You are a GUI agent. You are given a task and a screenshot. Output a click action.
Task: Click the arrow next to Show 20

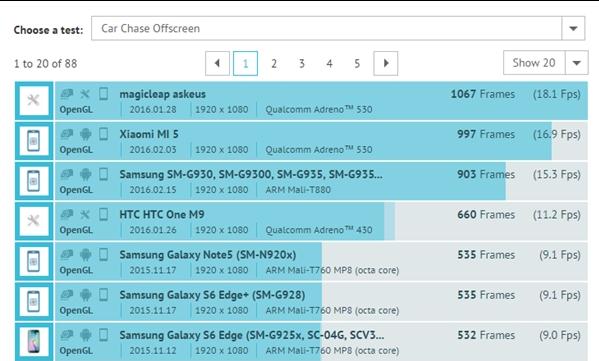pos(576,63)
